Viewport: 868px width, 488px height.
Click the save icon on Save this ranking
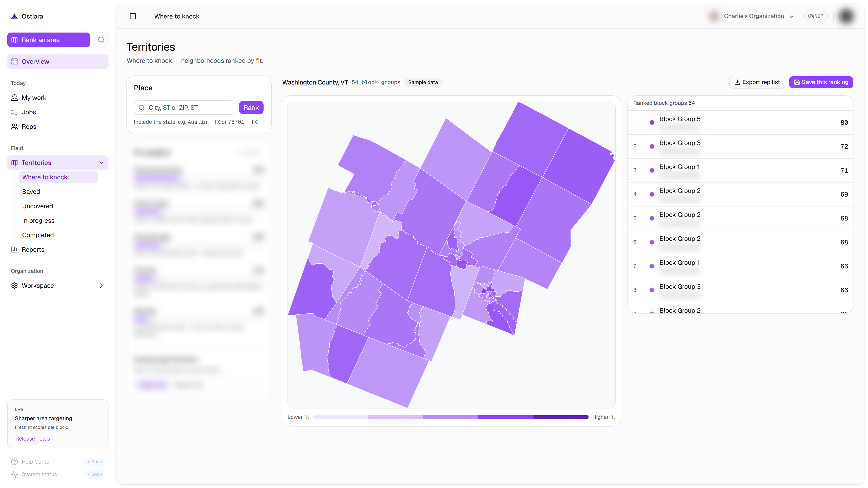pyautogui.click(x=797, y=82)
